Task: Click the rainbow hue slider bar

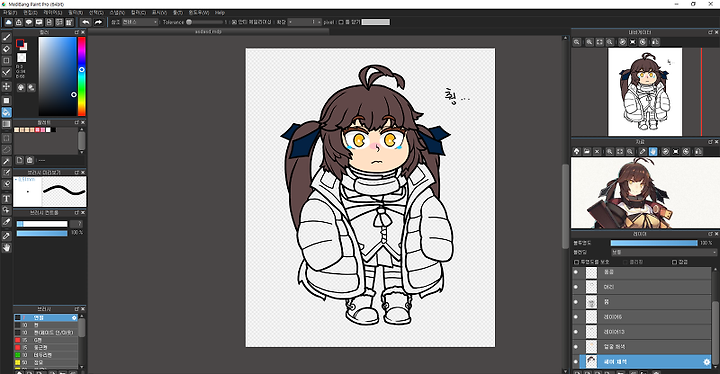Action: [x=82, y=76]
